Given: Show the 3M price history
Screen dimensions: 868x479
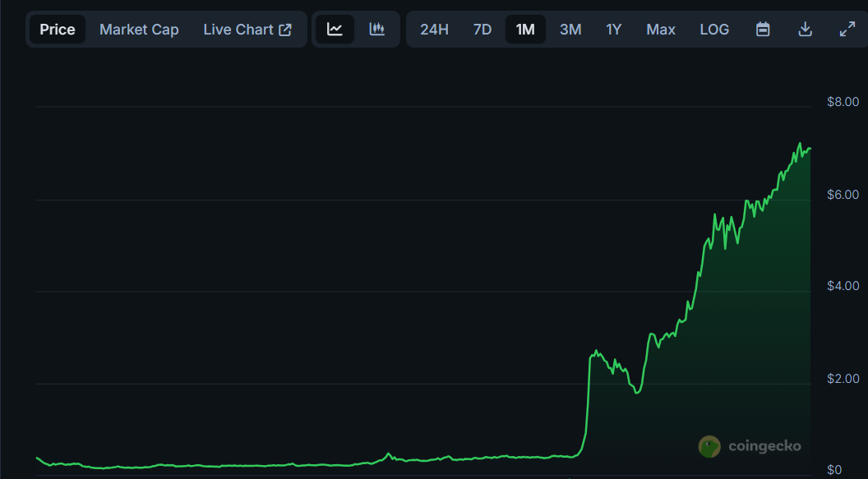Looking at the screenshot, I should 570,30.
